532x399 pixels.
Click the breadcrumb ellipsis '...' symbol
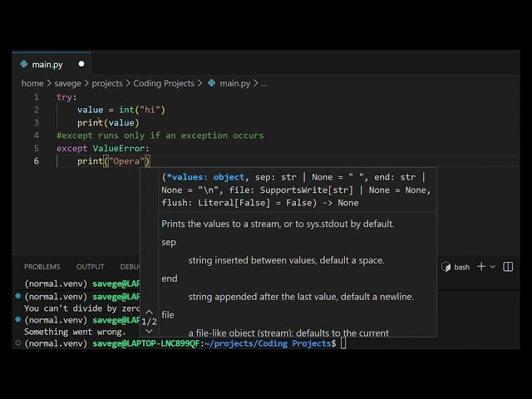pyautogui.click(x=264, y=84)
